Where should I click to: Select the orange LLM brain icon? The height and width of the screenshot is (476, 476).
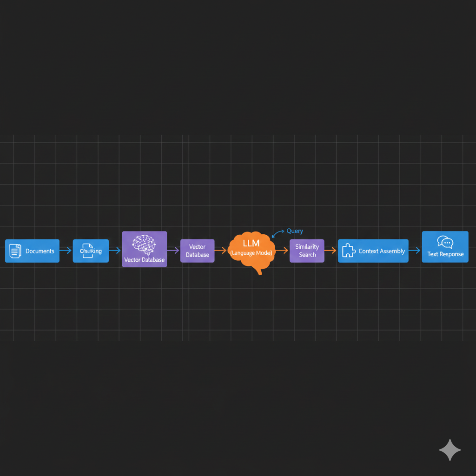click(251, 249)
